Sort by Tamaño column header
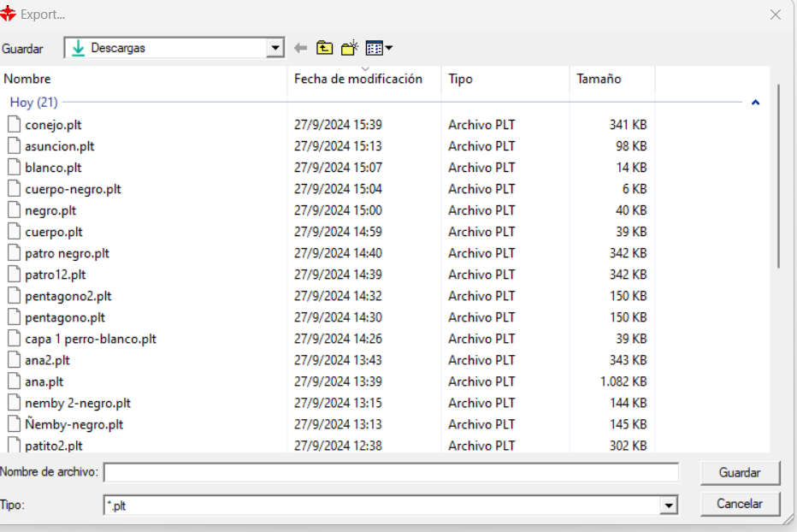 click(x=599, y=79)
